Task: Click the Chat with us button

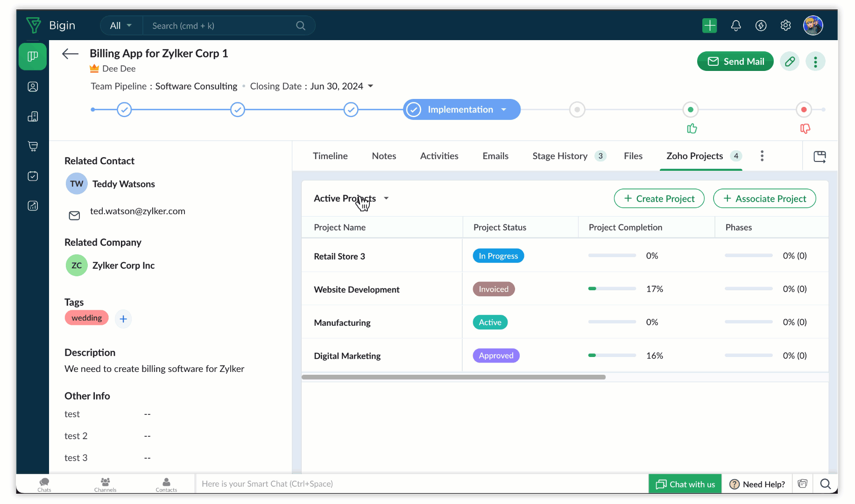Action: tap(685, 484)
